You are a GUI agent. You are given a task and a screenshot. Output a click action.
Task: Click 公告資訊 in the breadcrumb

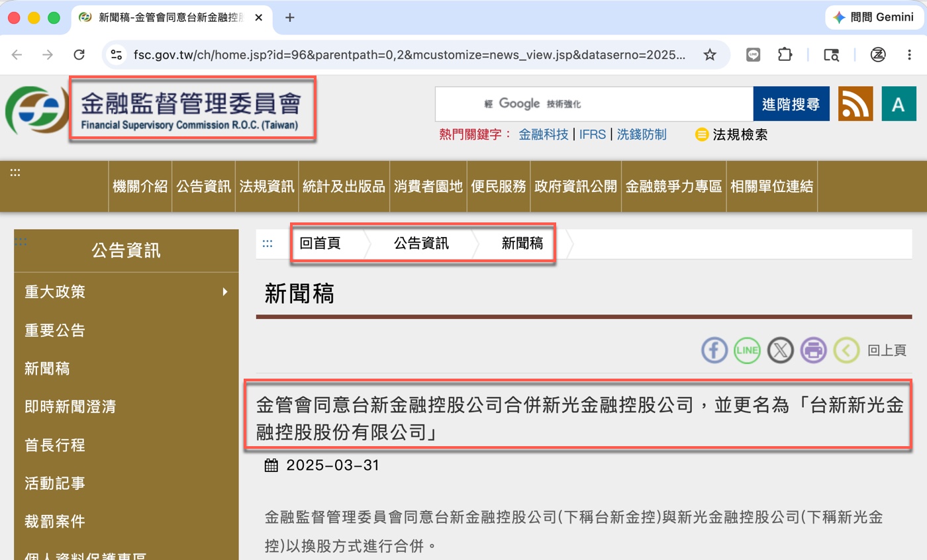coord(421,244)
